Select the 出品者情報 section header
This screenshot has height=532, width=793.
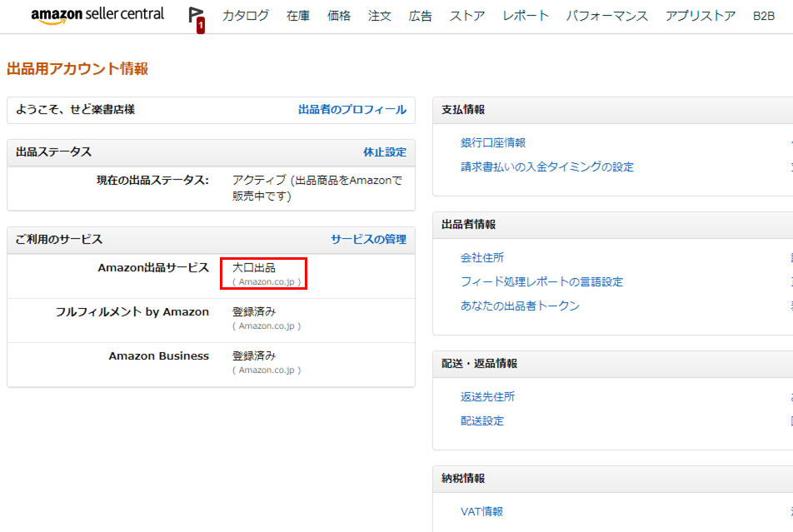click(x=468, y=224)
